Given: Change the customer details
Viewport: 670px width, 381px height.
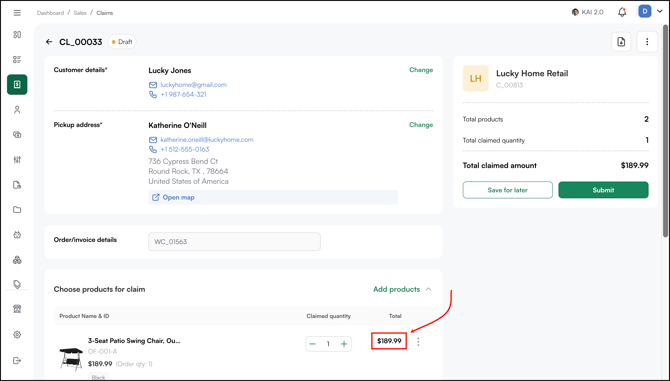Looking at the screenshot, I should point(421,70).
